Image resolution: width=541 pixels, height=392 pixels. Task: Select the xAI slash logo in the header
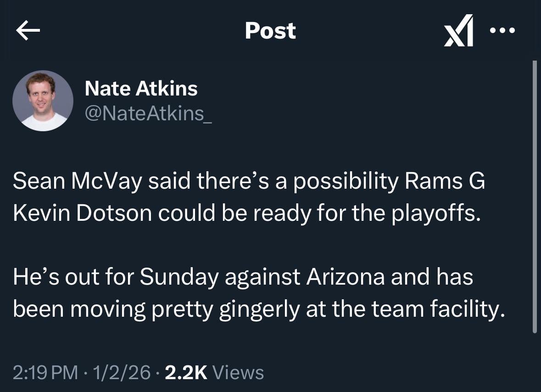(459, 31)
